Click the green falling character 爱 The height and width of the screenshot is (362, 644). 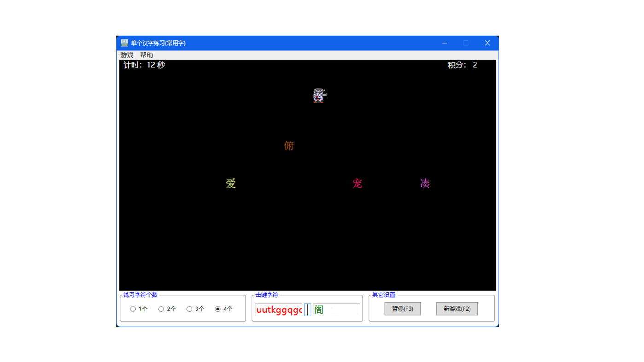click(x=231, y=183)
